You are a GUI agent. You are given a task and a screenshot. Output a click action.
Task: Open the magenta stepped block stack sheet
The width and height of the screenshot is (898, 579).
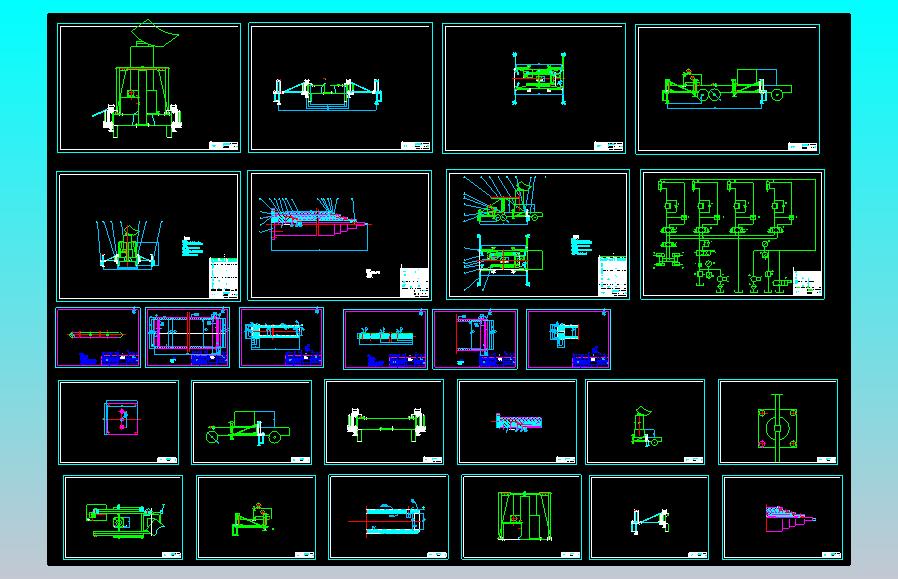pyautogui.click(x=783, y=517)
